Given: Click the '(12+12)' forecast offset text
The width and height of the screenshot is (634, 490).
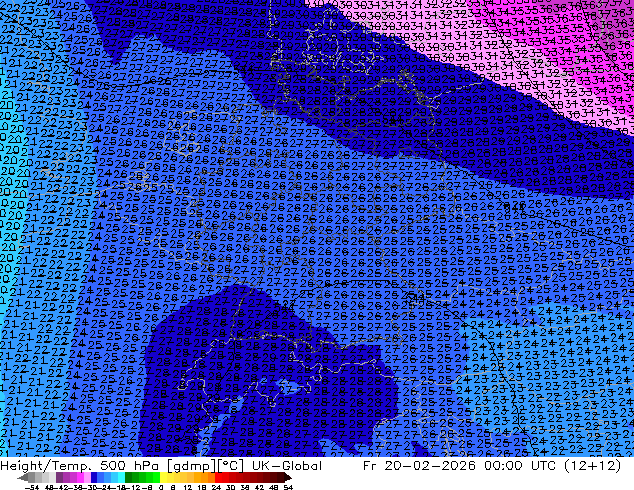Looking at the screenshot, I should click(x=594, y=466).
